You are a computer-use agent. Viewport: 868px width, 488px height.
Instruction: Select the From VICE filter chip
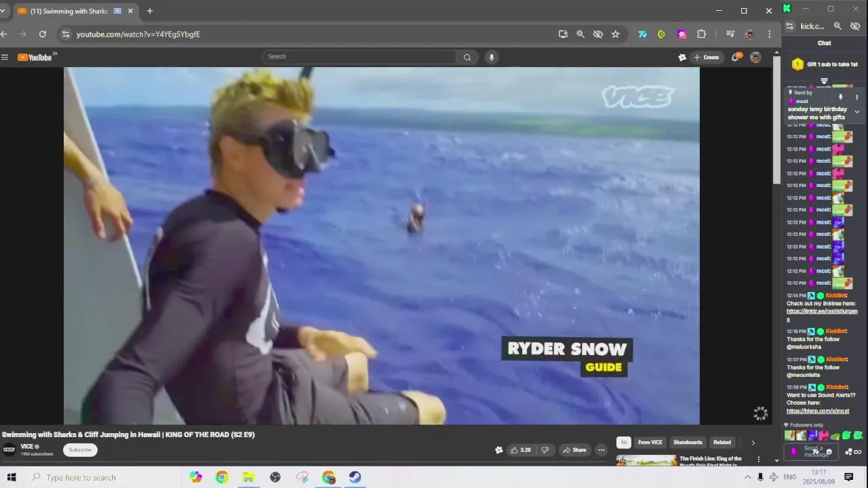click(650, 443)
